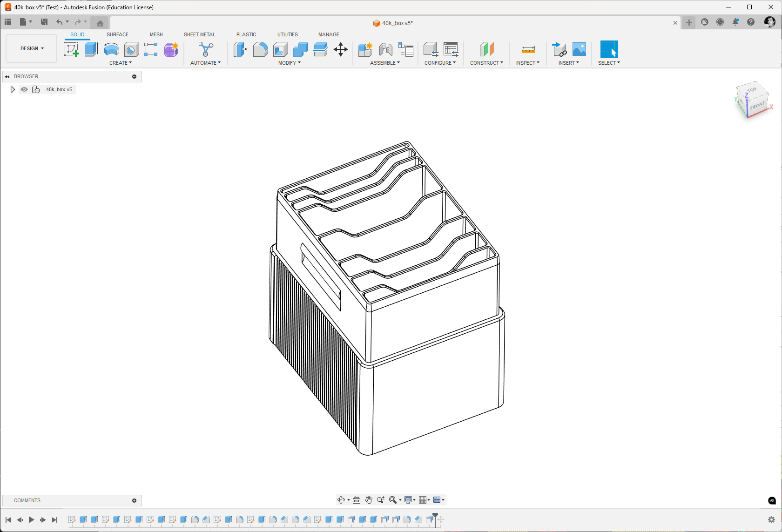Select the Revolve tool
The width and height of the screenshot is (782, 532).
tap(111, 49)
